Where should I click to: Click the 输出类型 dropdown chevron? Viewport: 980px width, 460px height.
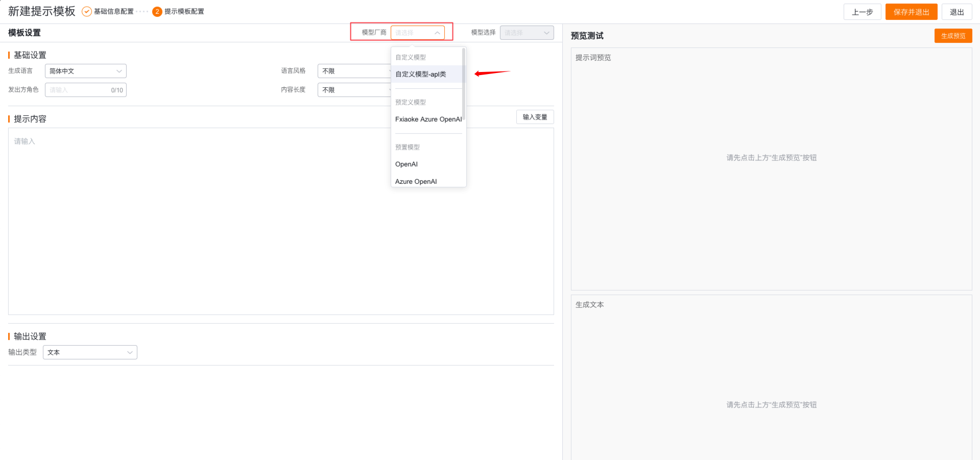(x=130, y=353)
